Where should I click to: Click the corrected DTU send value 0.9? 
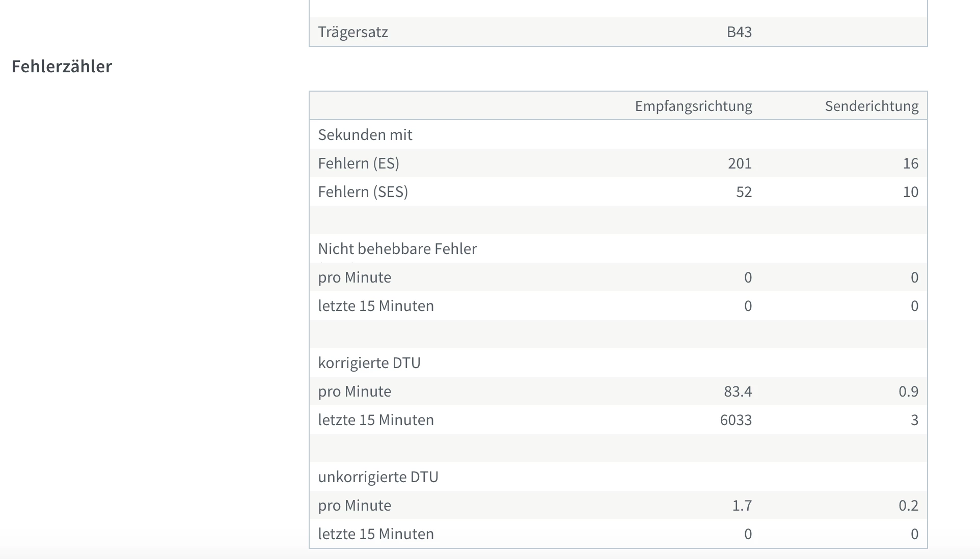[x=908, y=392]
